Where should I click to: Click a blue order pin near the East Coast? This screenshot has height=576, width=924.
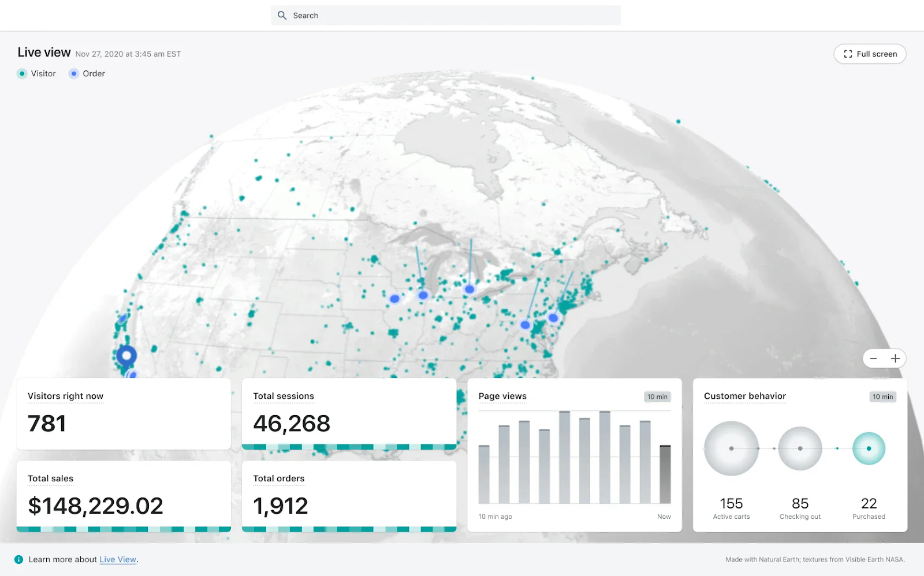[x=553, y=318]
